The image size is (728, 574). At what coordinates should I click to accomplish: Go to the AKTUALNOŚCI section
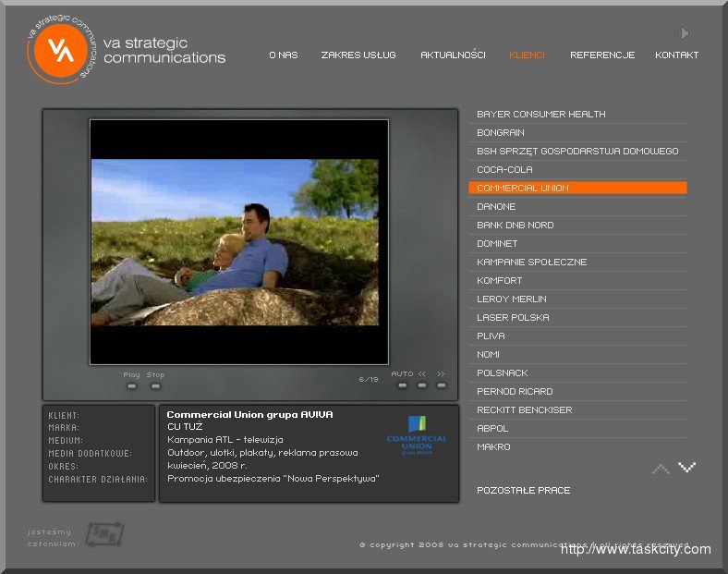[453, 55]
